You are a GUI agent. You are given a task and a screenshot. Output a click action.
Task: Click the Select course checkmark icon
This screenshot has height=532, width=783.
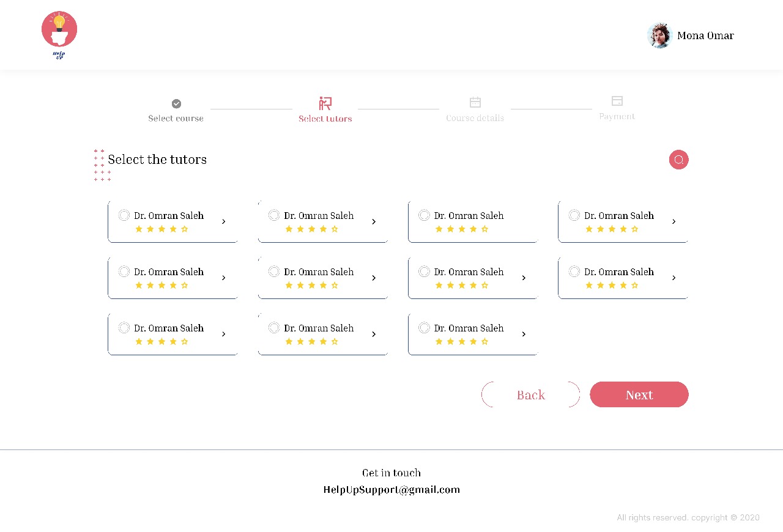click(176, 103)
